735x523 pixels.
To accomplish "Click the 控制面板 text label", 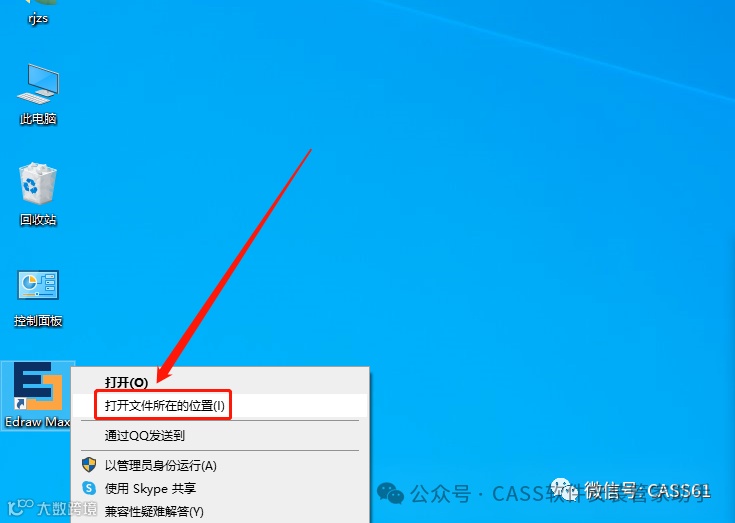I will point(38,321).
